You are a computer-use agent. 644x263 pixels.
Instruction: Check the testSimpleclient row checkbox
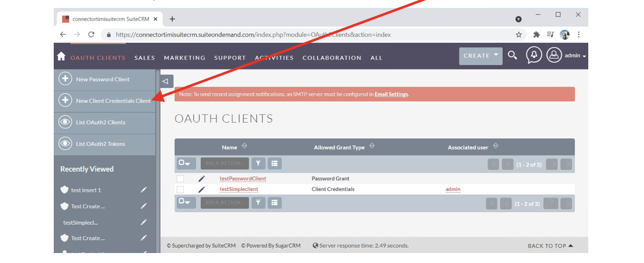tap(180, 189)
